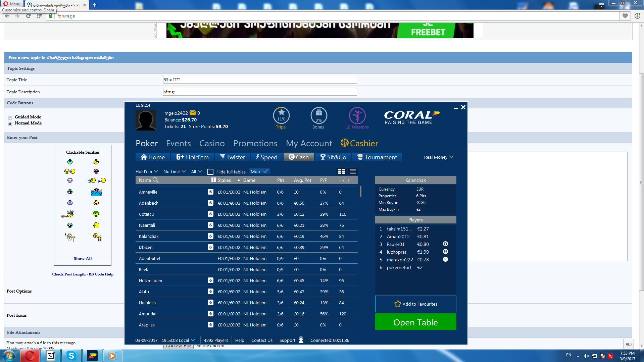
Task: Expand the No Limit dropdown
Action: click(175, 171)
